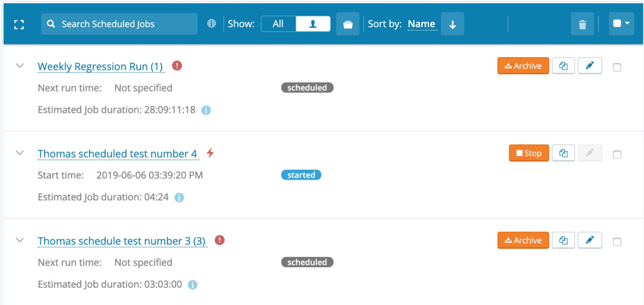Open info icon next to duration 28:09:11:18
The image size is (644, 305).
pyautogui.click(x=206, y=110)
